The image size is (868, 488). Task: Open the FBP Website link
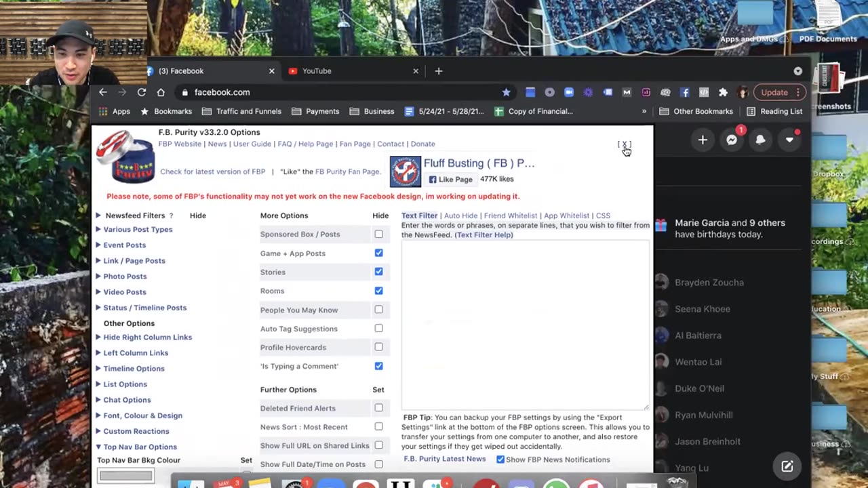(180, 144)
